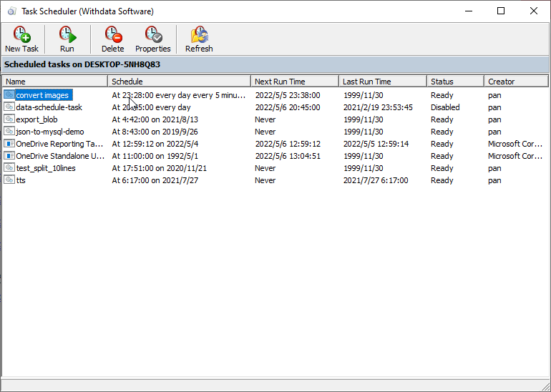
Task: Click last run time '2021/7/27 6:17:00'
Action: (376, 180)
